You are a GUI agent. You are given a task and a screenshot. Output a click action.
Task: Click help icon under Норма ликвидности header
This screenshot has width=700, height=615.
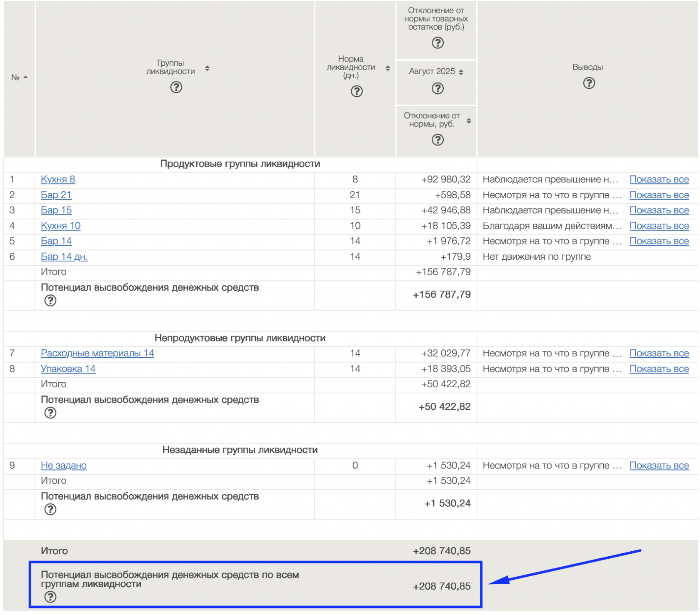point(357,91)
